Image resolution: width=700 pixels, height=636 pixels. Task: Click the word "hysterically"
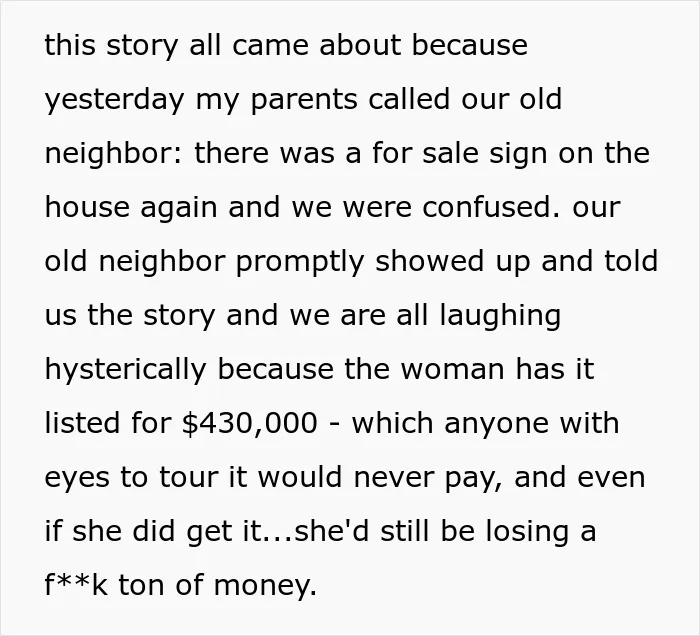click(125, 370)
